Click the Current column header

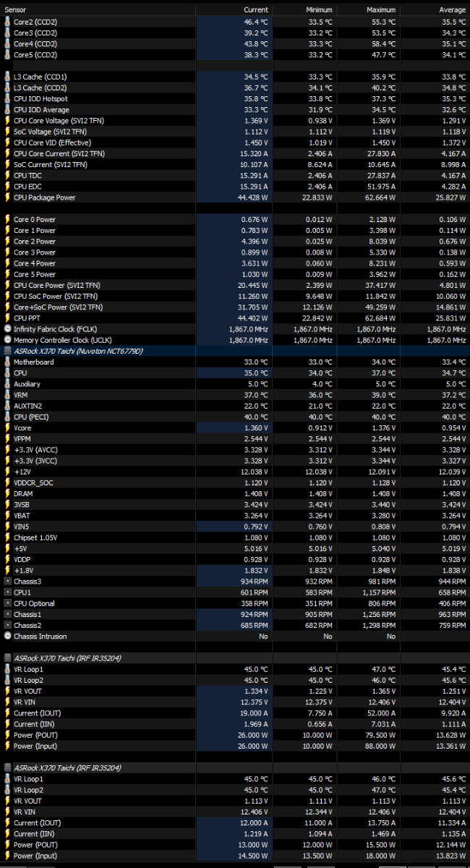click(x=233, y=10)
